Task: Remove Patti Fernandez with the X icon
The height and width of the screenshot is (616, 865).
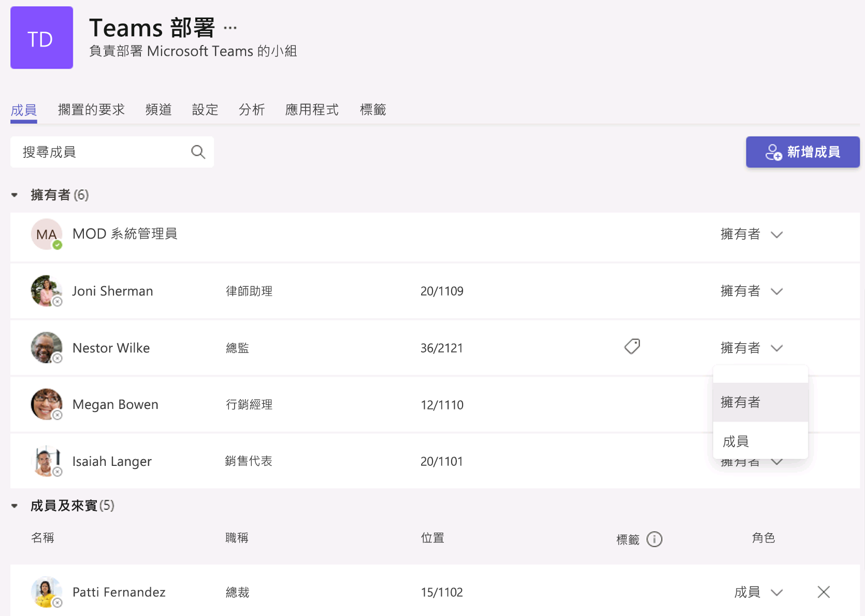Action: 824,592
